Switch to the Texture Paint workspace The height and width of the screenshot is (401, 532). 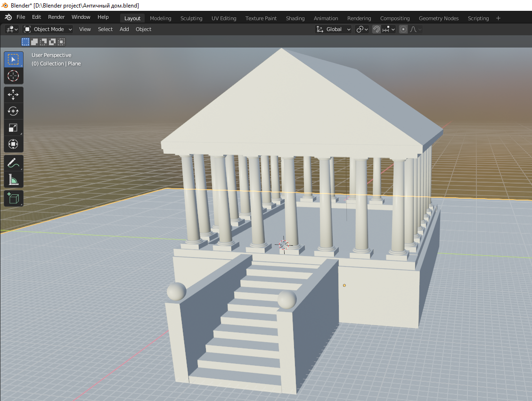(x=261, y=18)
